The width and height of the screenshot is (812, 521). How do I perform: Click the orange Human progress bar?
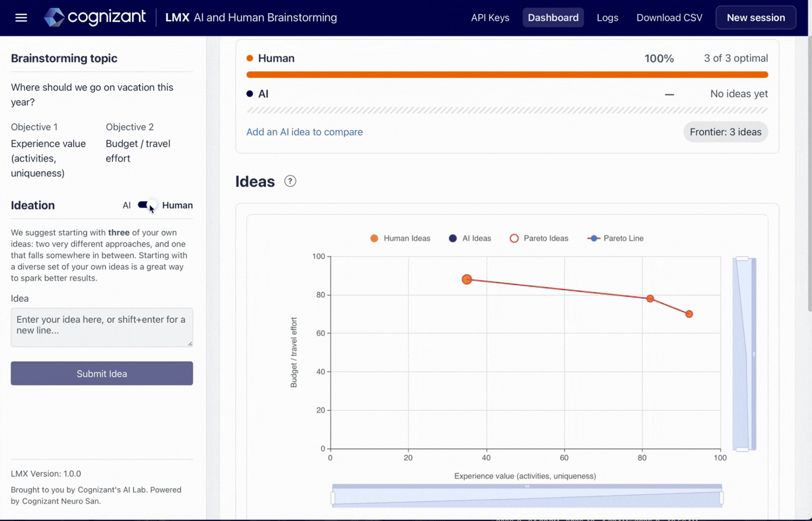(507, 74)
